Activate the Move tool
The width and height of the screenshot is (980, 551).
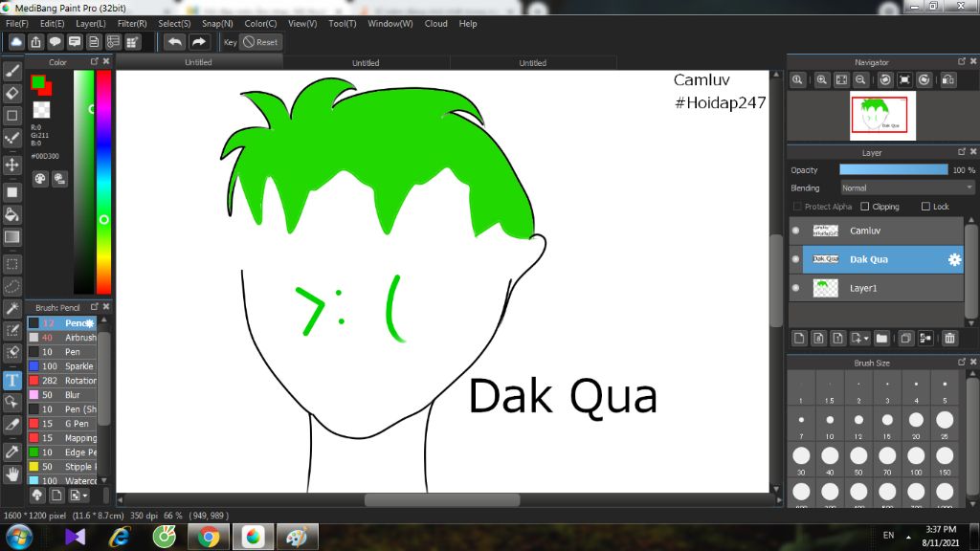click(x=11, y=165)
